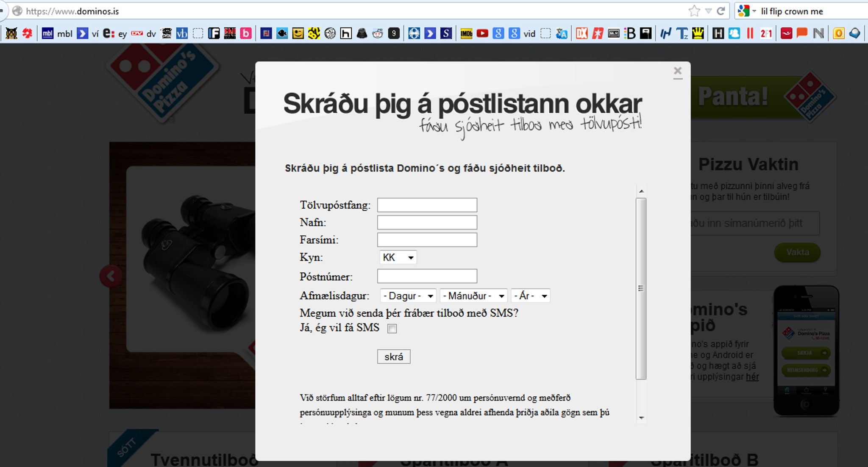The width and height of the screenshot is (868, 467).
Task: Open the mbl bookmark
Action: [x=57, y=33]
